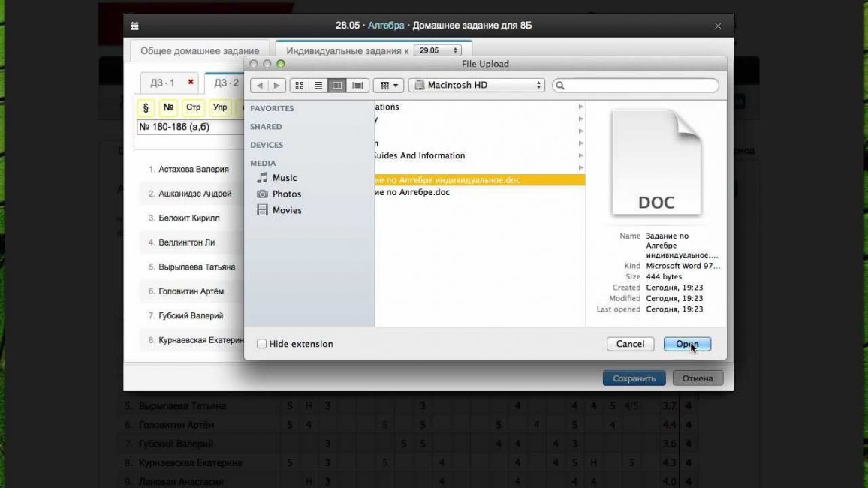The image size is (868, 488).
Task: Click the Стр shortcut button
Action: click(x=193, y=107)
